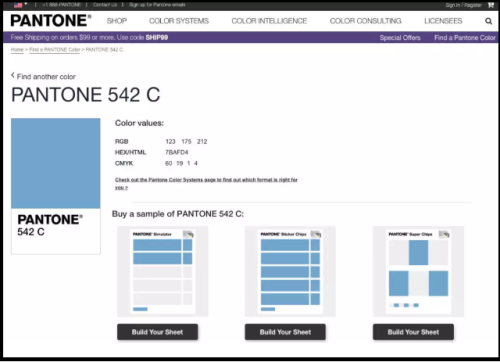Click the Find a Pantone Color link
Image resolution: width=500 pixels, height=362 pixels.
[x=465, y=38]
